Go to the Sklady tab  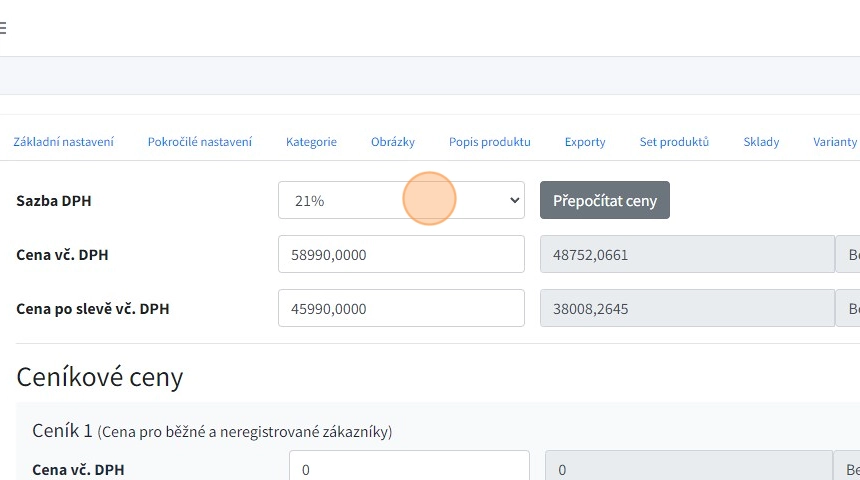coord(761,142)
